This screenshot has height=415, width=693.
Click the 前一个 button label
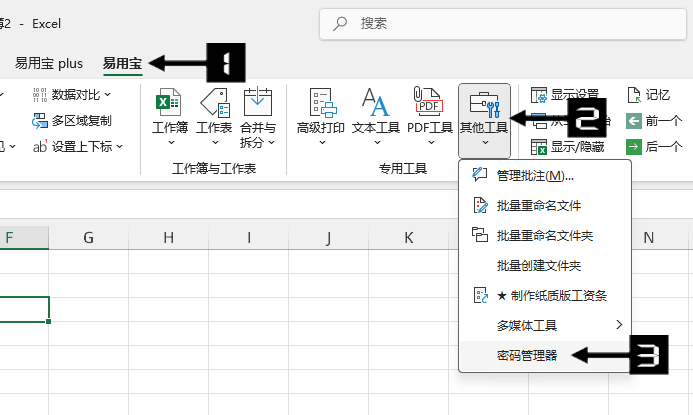click(664, 121)
